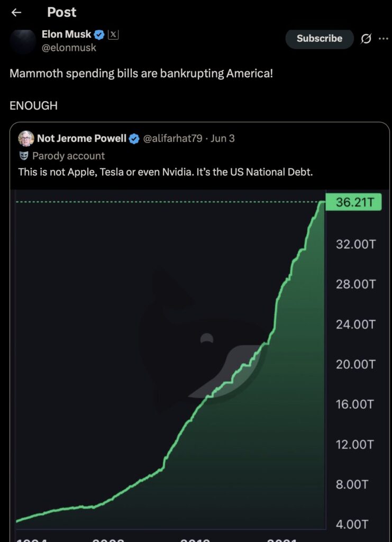
Task: Click the parody account mask icon
Action: coord(23,156)
